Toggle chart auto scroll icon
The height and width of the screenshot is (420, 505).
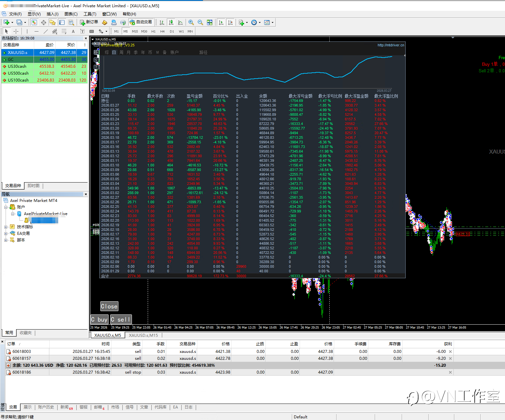tap(221, 22)
